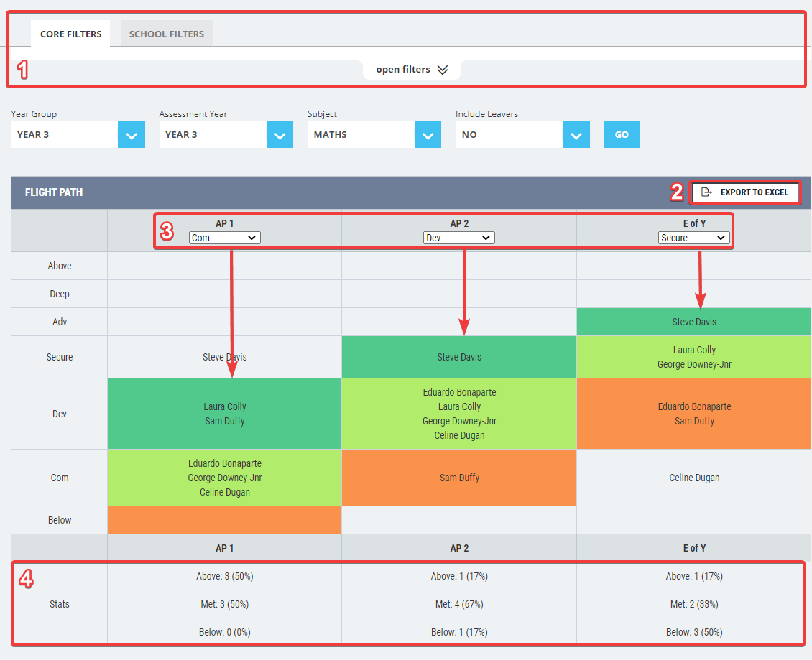Click Sam Duffy in the E of Y Dev cell

coord(694,422)
